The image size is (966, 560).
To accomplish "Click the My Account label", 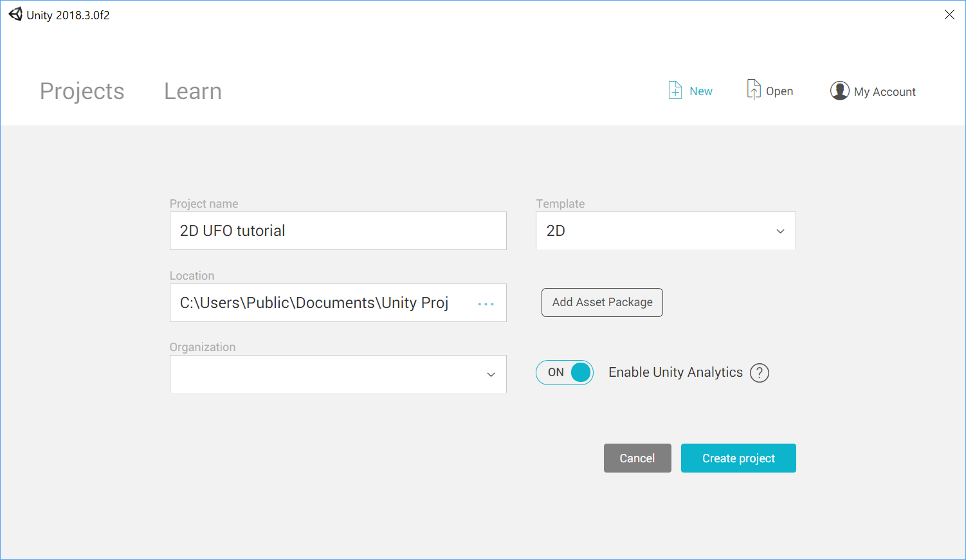I will 884,92.
